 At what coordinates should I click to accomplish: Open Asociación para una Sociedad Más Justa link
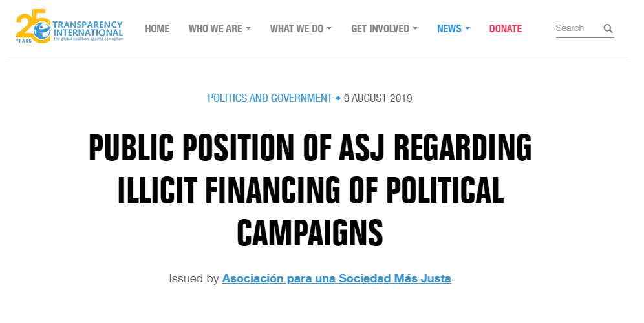tap(336, 278)
